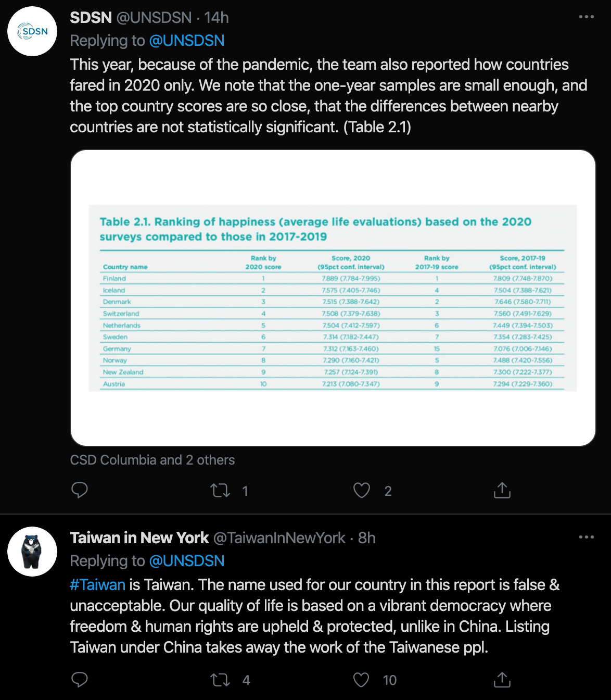Share the Taiwan in New York tweet
611x700 pixels.
[502, 679]
